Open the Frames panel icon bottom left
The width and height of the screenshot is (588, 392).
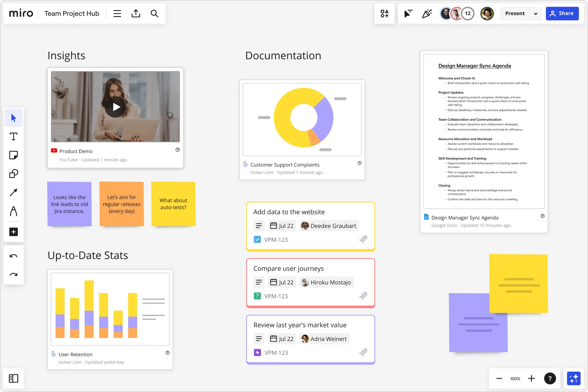pos(14,378)
